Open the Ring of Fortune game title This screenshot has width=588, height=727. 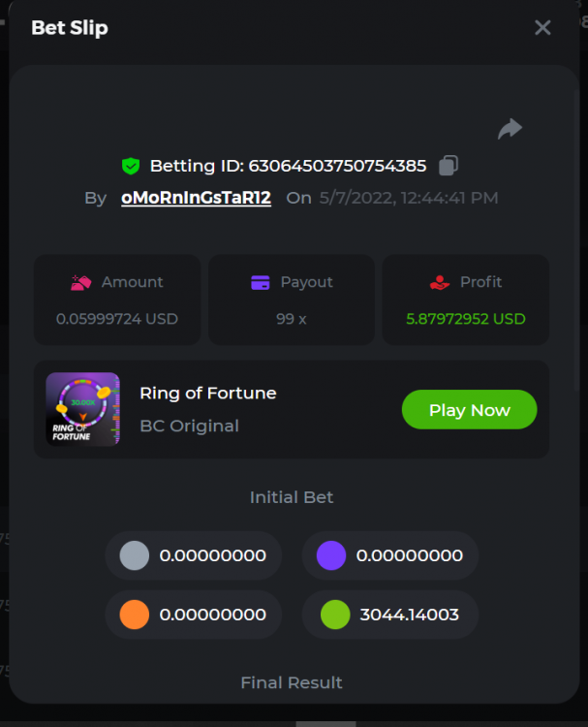[x=208, y=393]
